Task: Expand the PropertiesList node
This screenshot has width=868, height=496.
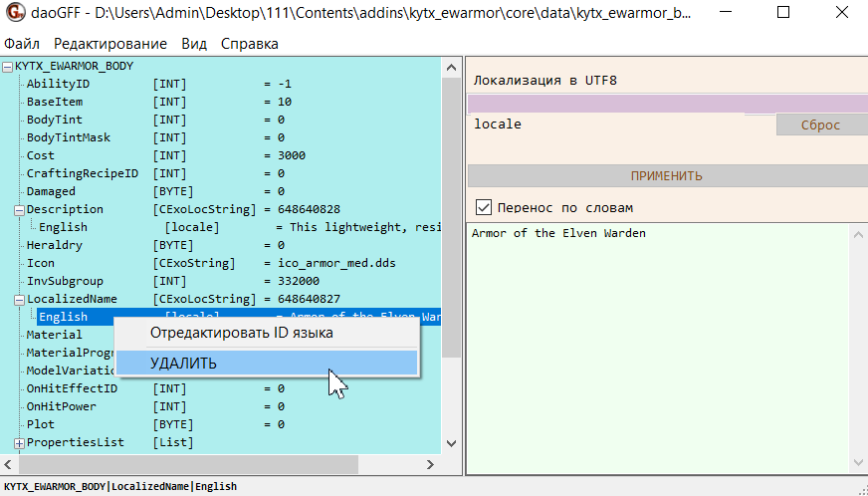Action: (x=19, y=444)
